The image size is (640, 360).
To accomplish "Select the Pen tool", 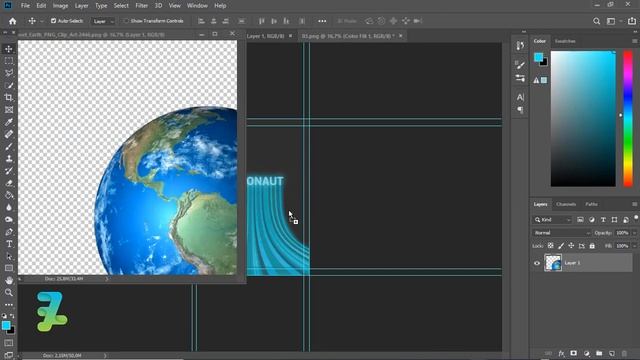I will (x=9, y=232).
